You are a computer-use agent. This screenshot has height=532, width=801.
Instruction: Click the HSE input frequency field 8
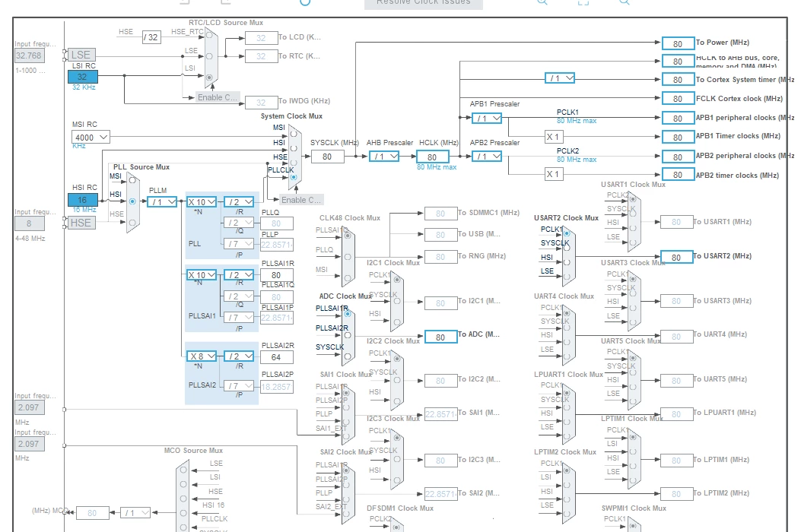point(29,223)
